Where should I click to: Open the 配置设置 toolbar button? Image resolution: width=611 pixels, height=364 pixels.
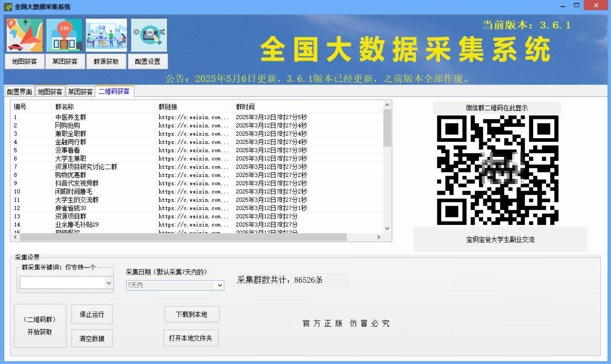pos(148,62)
